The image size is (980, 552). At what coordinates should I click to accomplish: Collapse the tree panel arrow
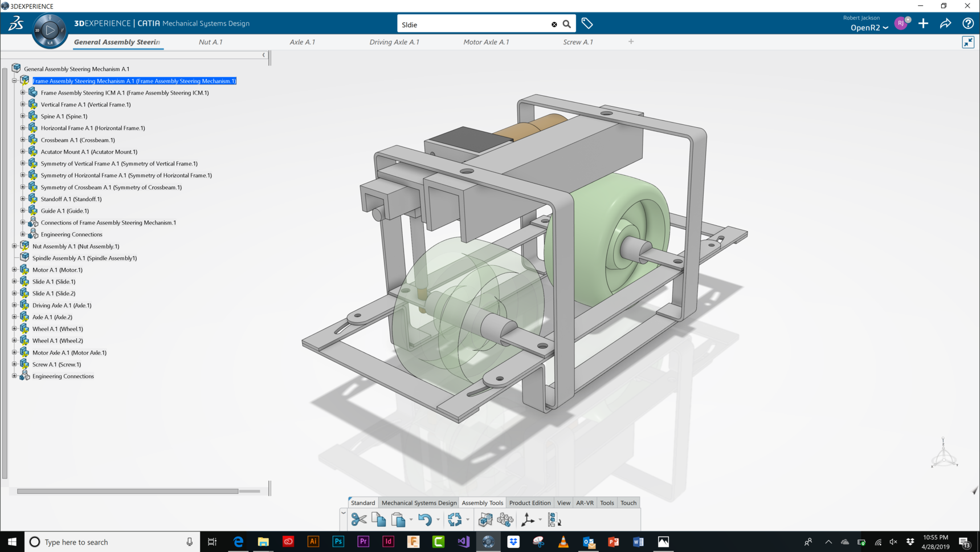263,55
